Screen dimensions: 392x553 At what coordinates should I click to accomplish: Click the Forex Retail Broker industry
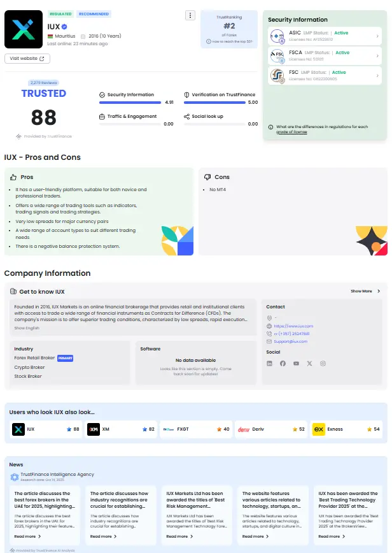34,358
